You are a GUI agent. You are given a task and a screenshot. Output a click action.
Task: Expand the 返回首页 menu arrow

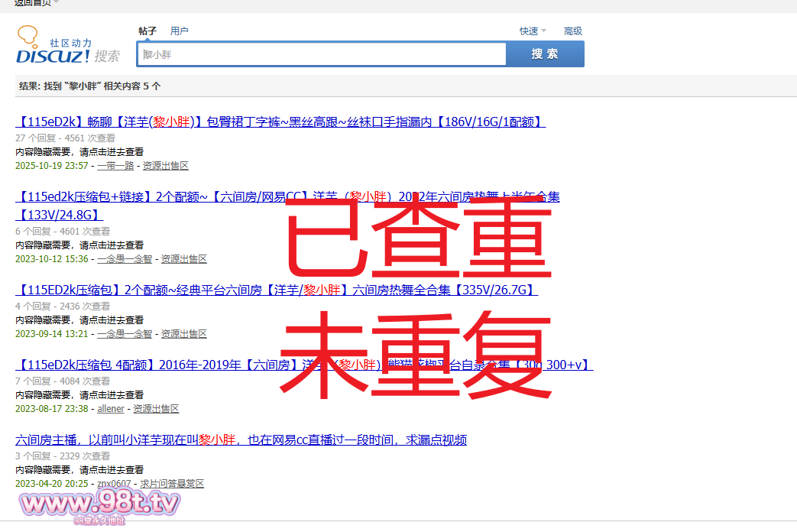coord(57,2)
